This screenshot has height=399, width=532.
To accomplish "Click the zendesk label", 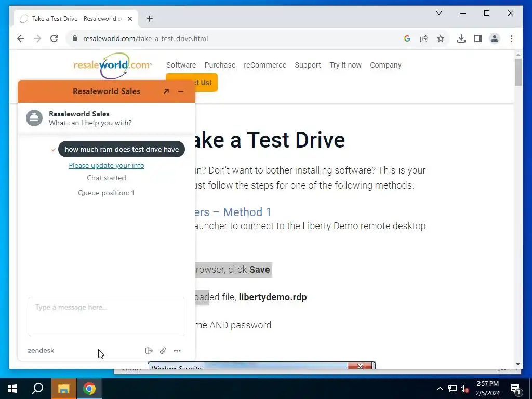I will point(41,351).
